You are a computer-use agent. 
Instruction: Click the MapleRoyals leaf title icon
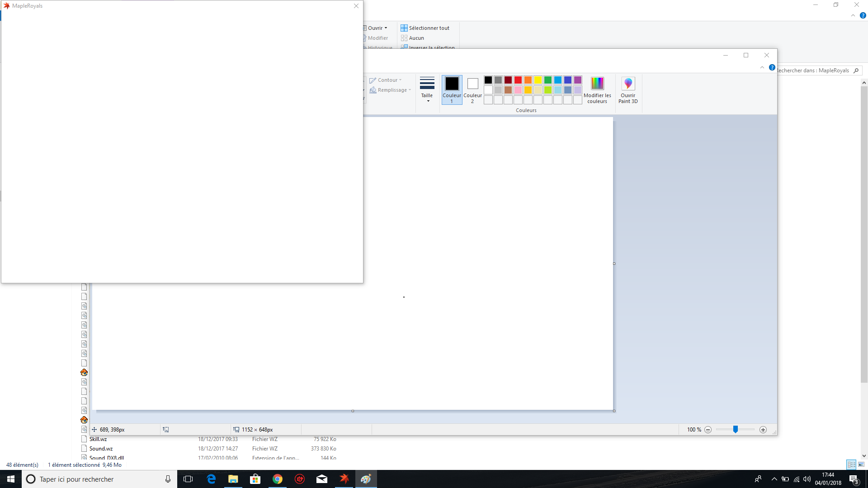(x=6, y=6)
